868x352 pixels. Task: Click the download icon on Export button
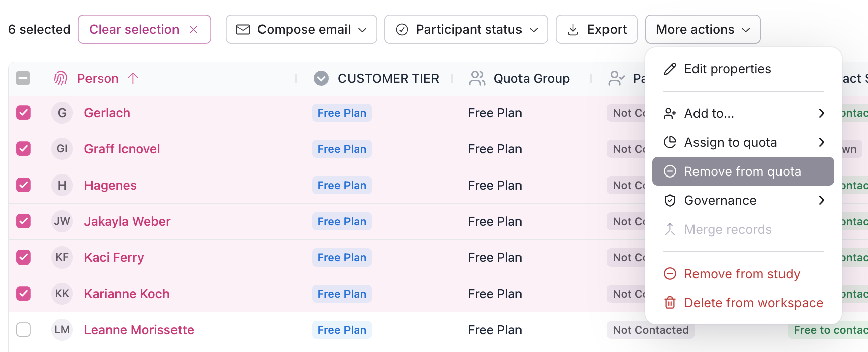(573, 30)
